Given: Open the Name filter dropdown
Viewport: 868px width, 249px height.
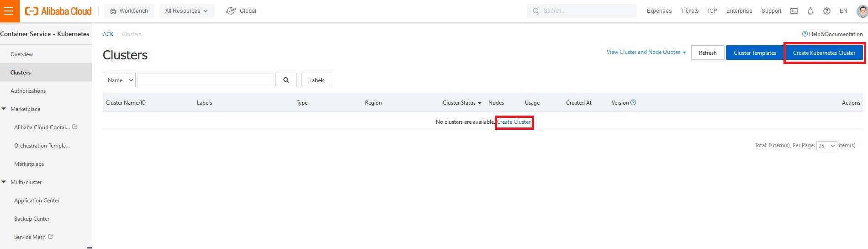Looking at the screenshot, I should (x=119, y=80).
